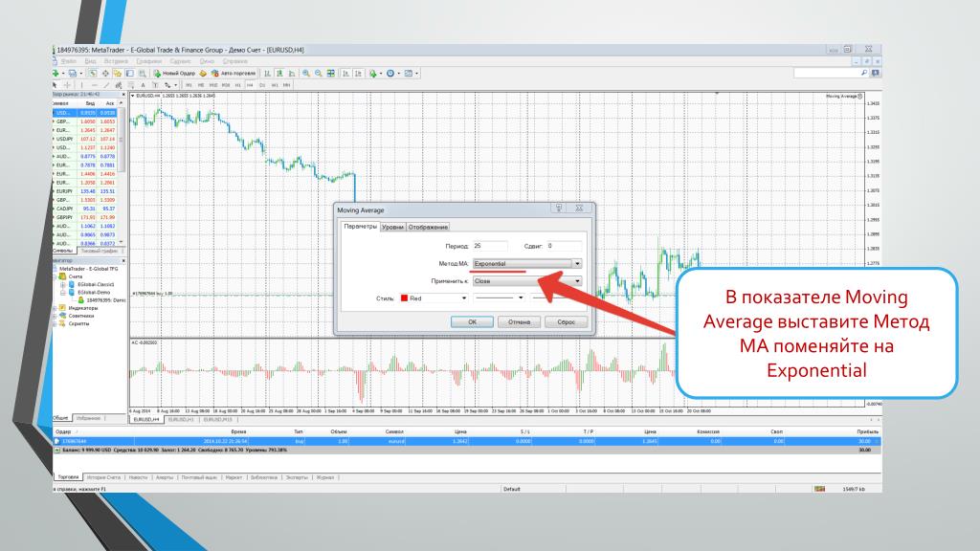Expand the Скрипты tree node
This screenshot has height=551, width=980.
pos(55,323)
